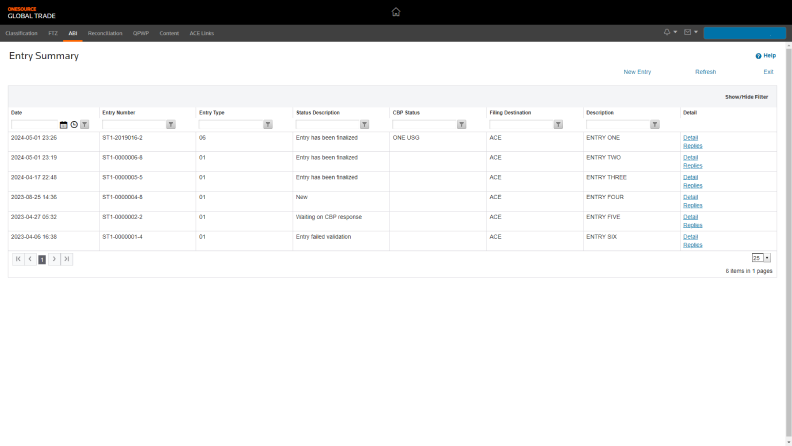Go to the last page of results
Screen dimensions: 792x446
[x=67, y=259]
